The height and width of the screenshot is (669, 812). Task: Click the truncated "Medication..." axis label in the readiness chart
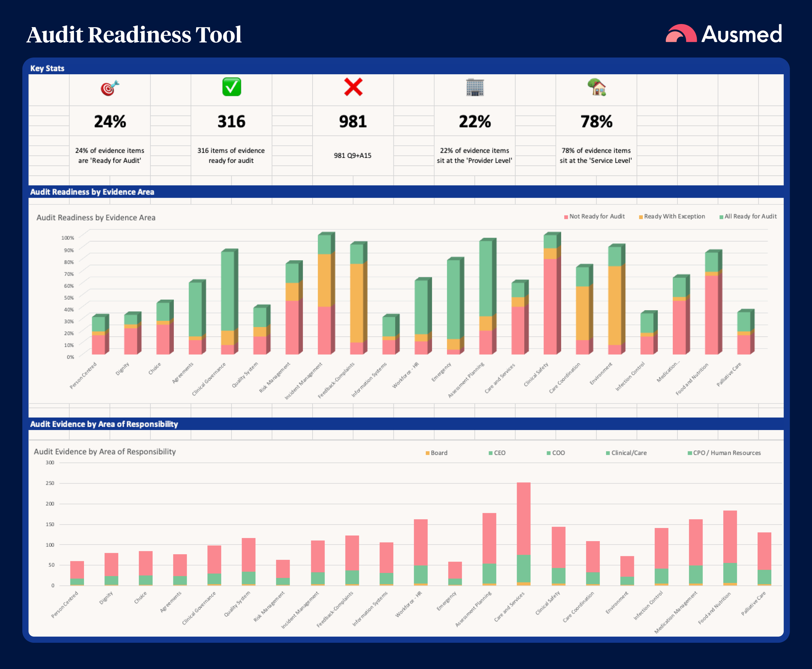[668, 372]
